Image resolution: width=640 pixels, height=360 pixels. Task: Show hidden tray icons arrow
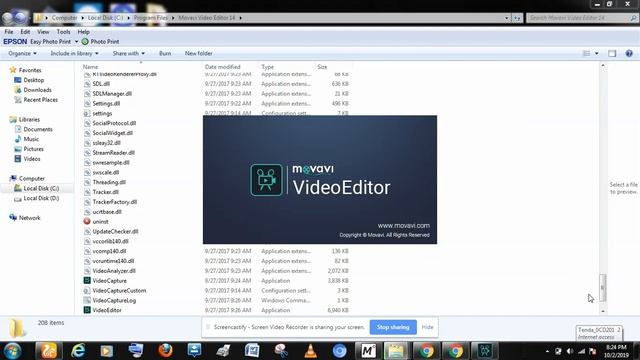pos(547,351)
